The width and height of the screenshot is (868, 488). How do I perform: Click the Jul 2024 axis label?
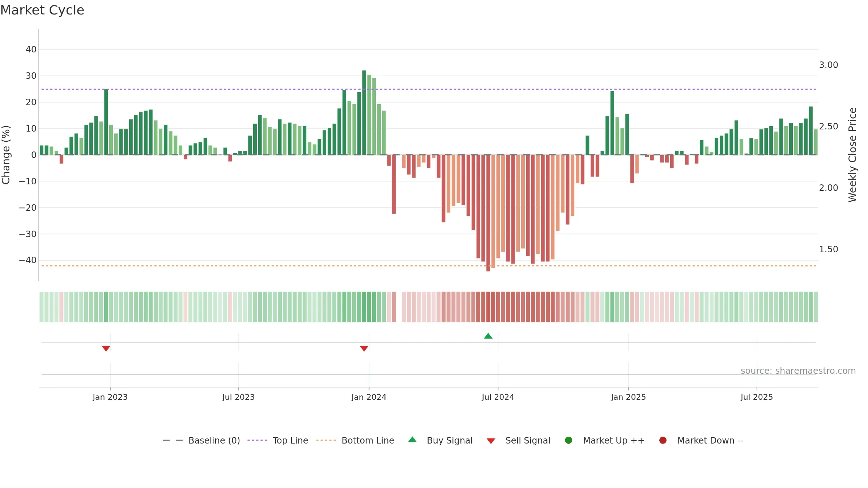(498, 397)
